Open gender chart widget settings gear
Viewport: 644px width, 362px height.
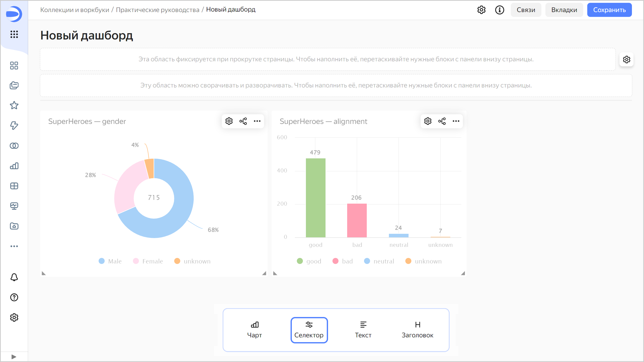pyautogui.click(x=229, y=121)
